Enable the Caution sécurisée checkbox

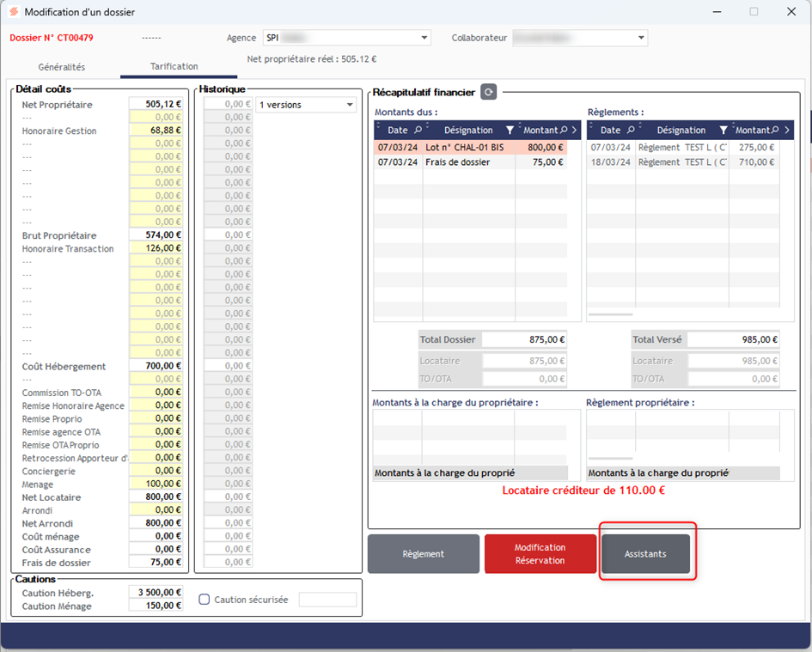tap(204, 600)
